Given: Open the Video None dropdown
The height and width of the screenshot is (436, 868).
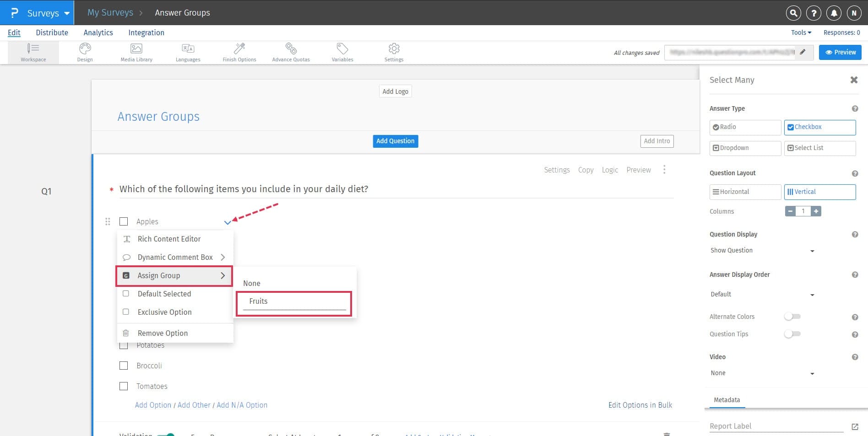Looking at the screenshot, I should (762, 373).
